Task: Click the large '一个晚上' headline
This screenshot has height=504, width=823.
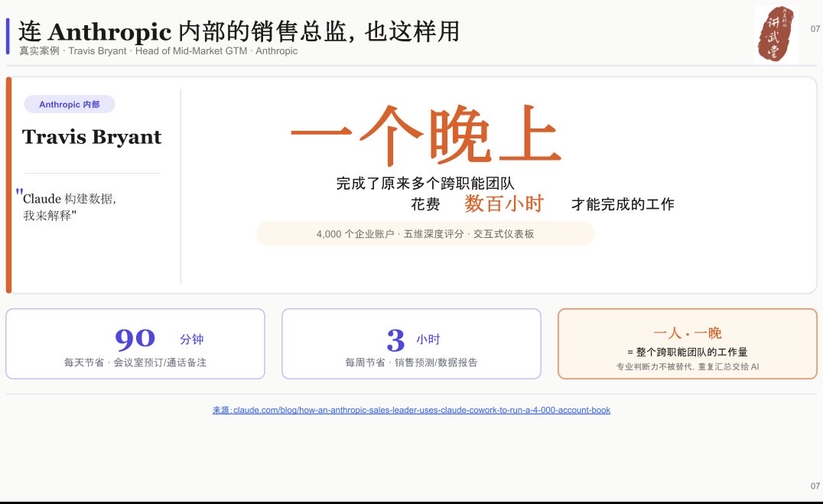Action: (x=426, y=135)
